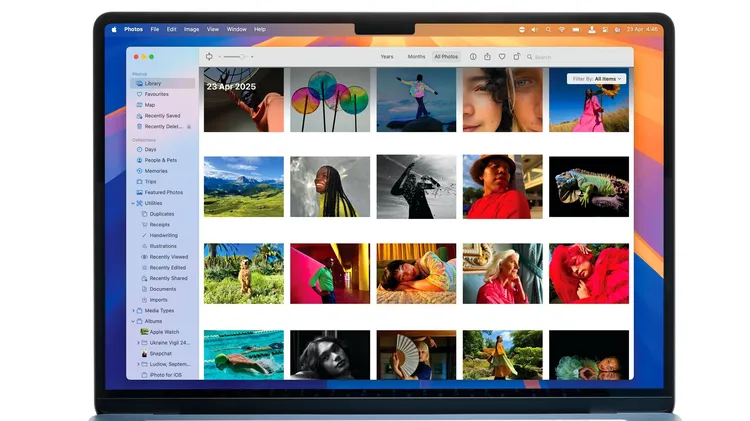Open Recently Deleted in sidebar
The height and width of the screenshot is (421, 750).
point(161,127)
